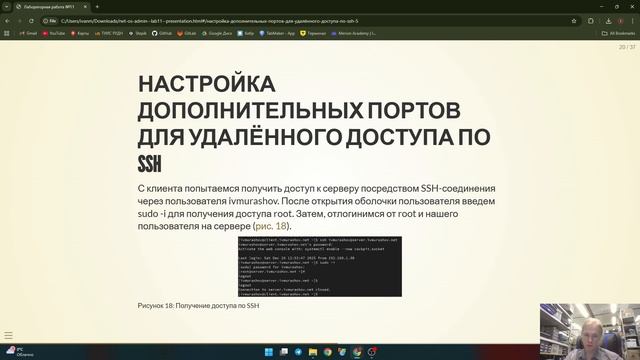
Task: Open File Explorer from the taskbar
Action: click(x=313, y=352)
